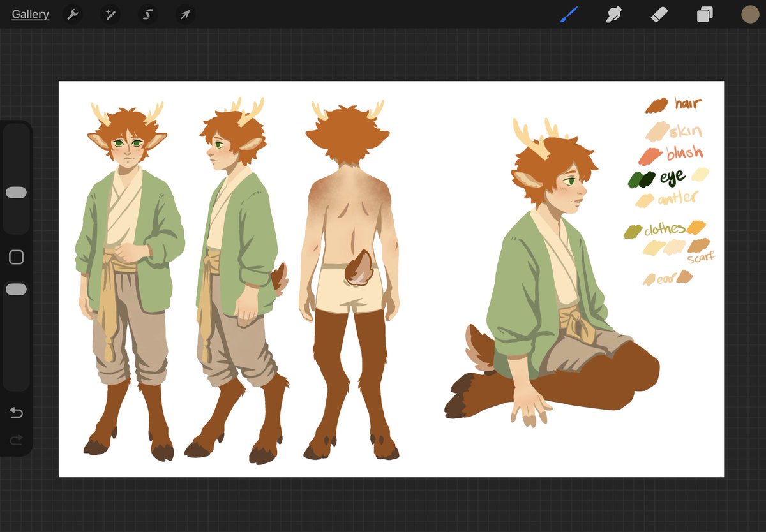The height and width of the screenshot is (532, 766).
Task: Open the Gallery
Action: pos(30,14)
